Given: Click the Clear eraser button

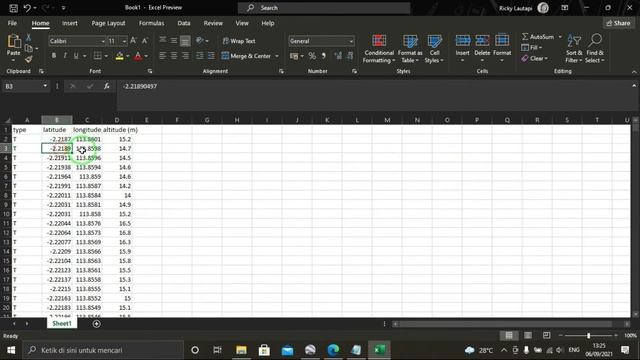Looking at the screenshot, I should coord(534,58).
